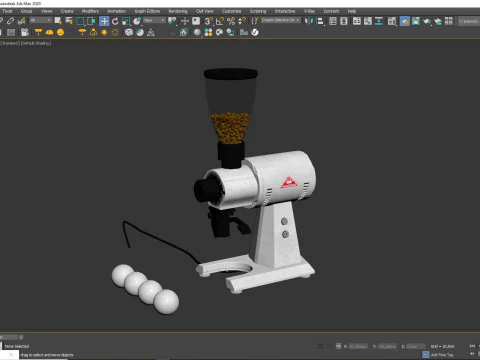Viewport: 480px width, 360px height.
Task: Open the Schematic View
Action: tap(379, 21)
